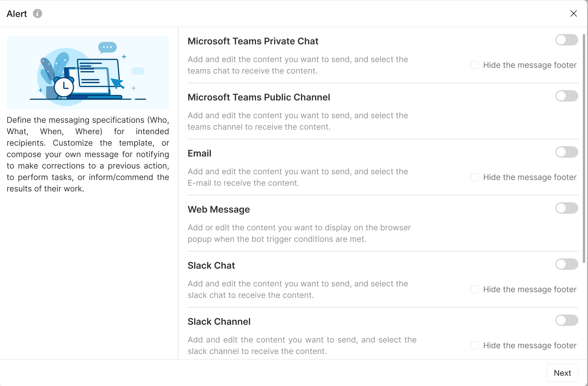
Task: Click the Next button
Action: coord(562,373)
